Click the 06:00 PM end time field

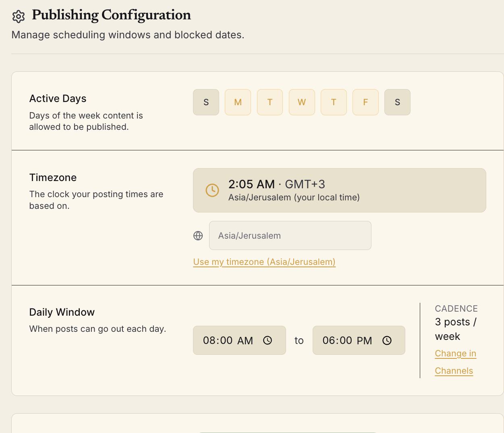(x=359, y=340)
